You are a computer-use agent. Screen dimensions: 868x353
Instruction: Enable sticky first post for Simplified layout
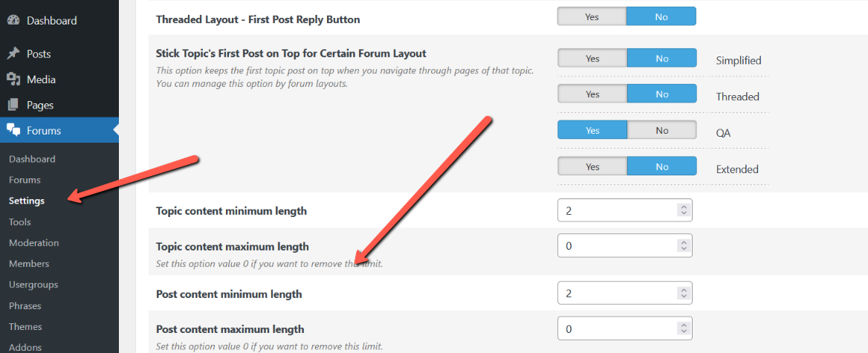(x=592, y=59)
